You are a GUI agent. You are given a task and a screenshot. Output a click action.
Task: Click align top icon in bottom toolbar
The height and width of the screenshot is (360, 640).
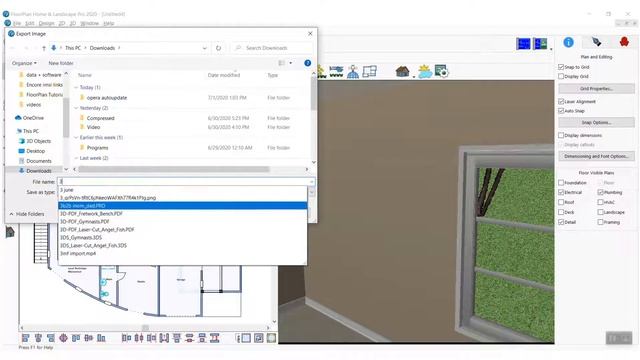click(76, 338)
